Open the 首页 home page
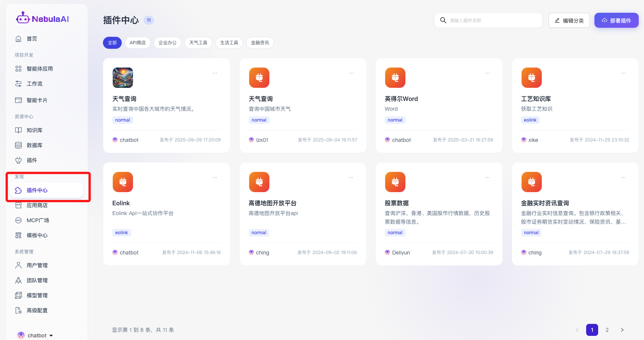The height and width of the screenshot is (340, 644). 32,39
